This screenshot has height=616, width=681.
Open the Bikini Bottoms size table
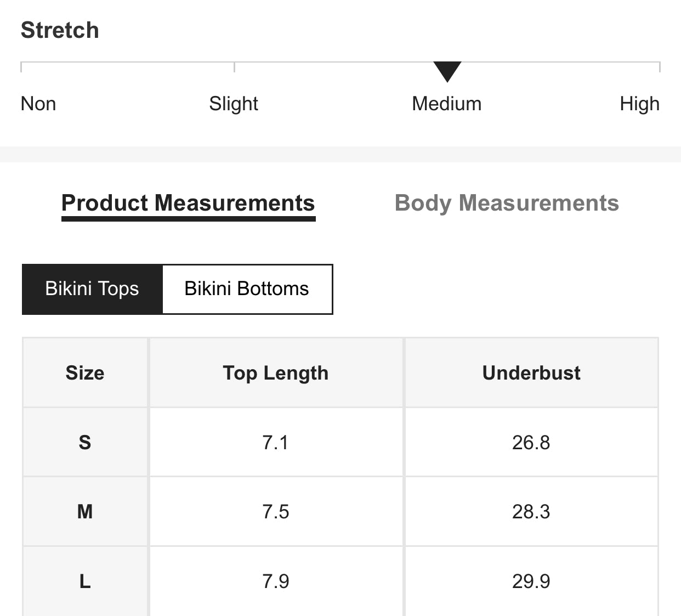click(x=247, y=289)
